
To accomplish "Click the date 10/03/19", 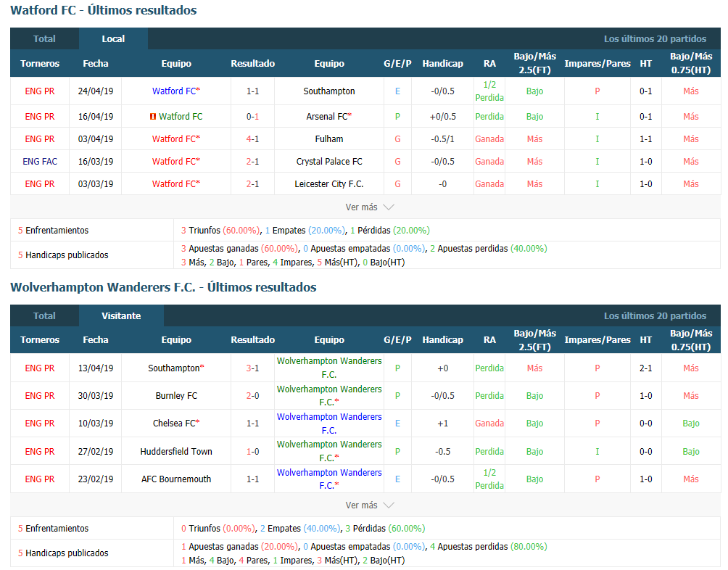I will [96, 424].
